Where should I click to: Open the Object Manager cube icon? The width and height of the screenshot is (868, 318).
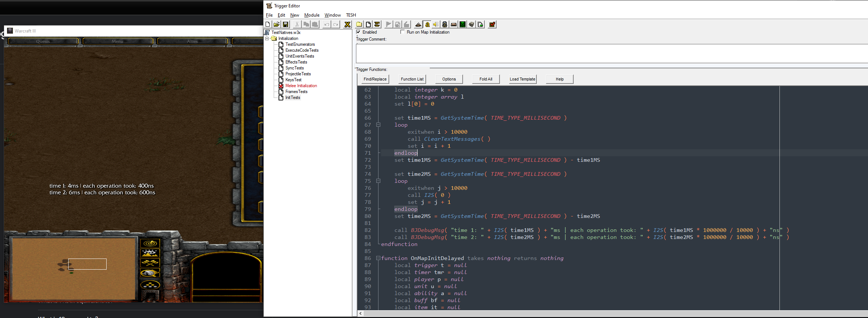point(471,24)
